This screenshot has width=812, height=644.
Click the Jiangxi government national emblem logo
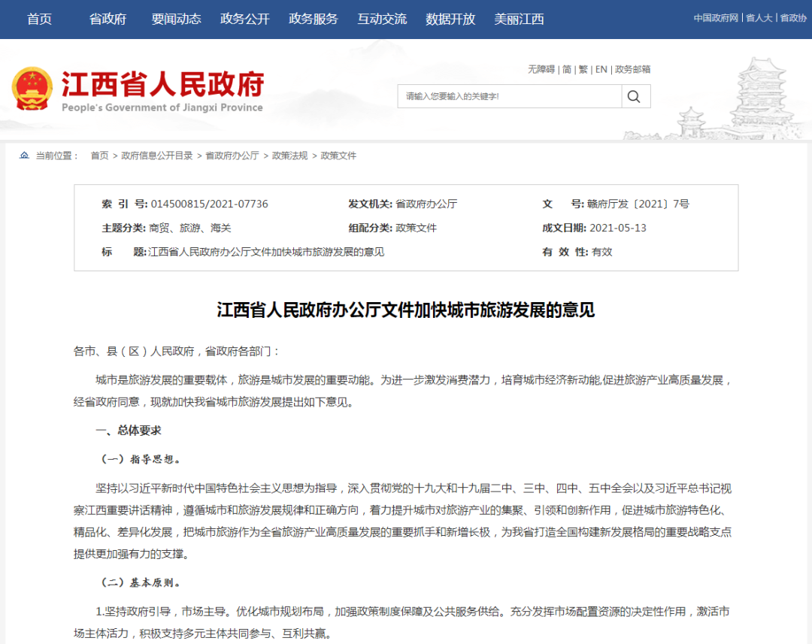pyautogui.click(x=32, y=89)
